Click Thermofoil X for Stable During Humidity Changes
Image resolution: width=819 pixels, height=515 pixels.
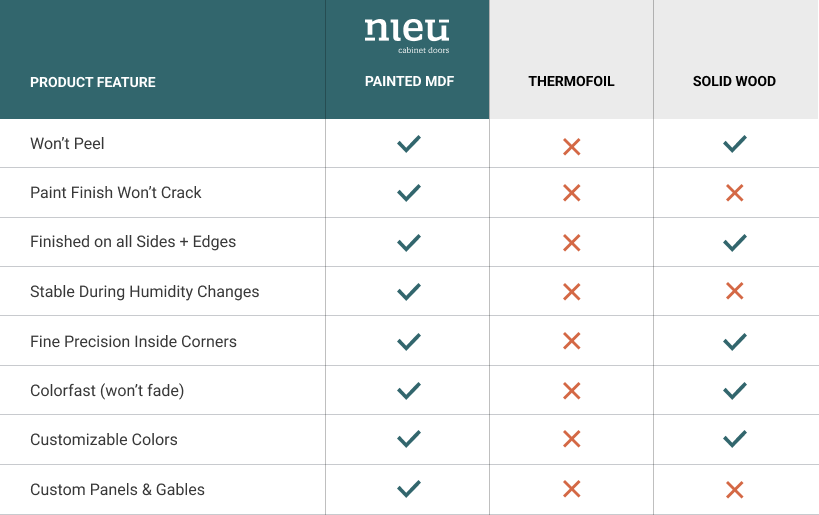pyautogui.click(x=571, y=291)
